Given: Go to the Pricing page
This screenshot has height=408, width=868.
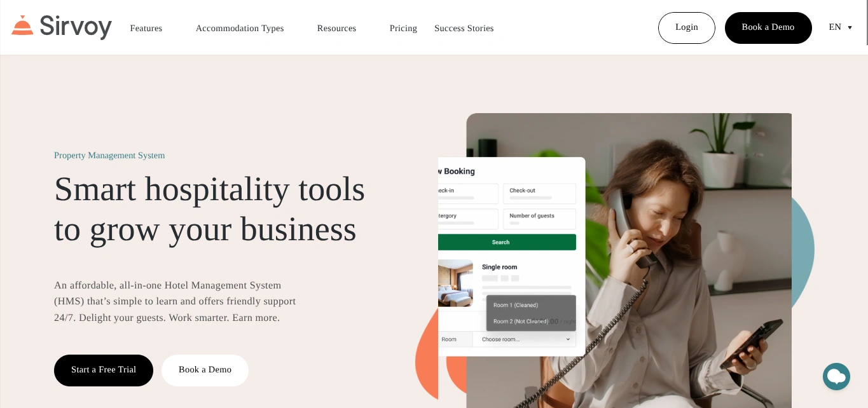Looking at the screenshot, I should pos(403,28).
